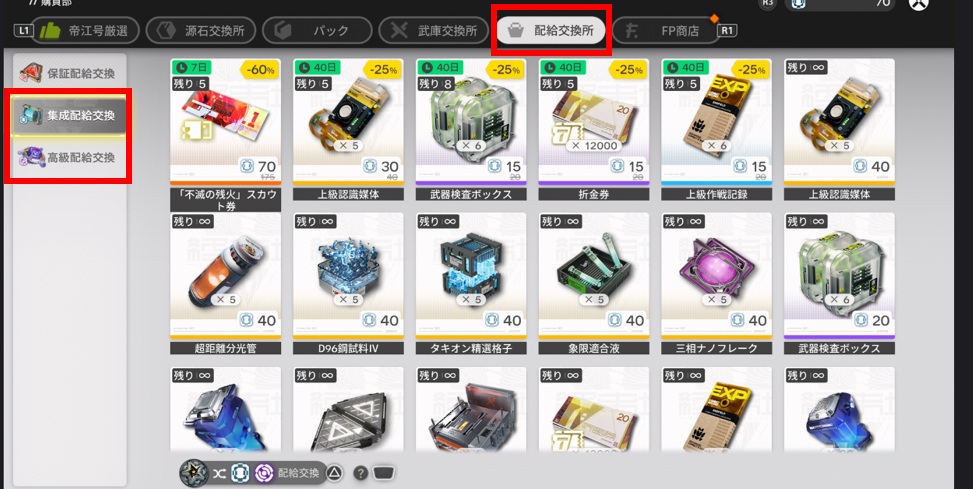Open the question mark help icon
The image size is (973, 489).
(361, 473)
